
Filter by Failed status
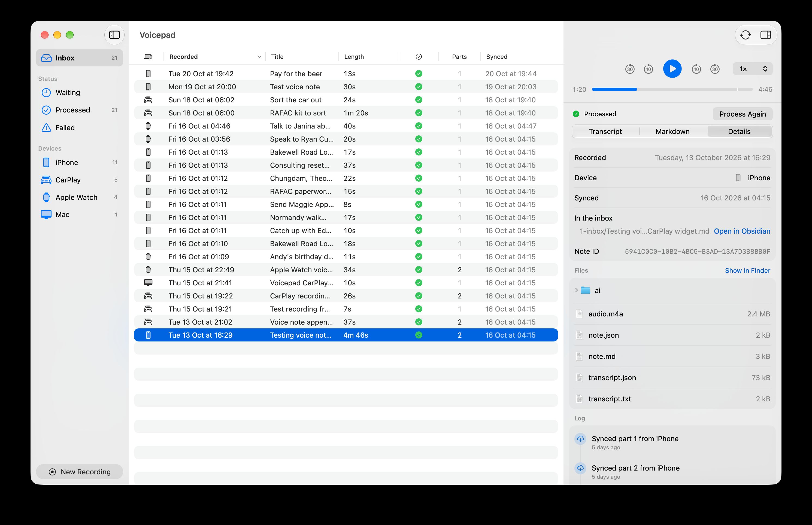[80, 128]
